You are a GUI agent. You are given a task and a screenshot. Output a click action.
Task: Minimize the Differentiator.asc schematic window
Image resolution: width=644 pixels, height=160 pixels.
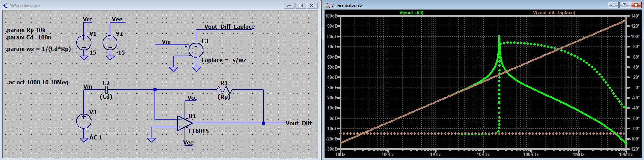[x=289, y=6]
